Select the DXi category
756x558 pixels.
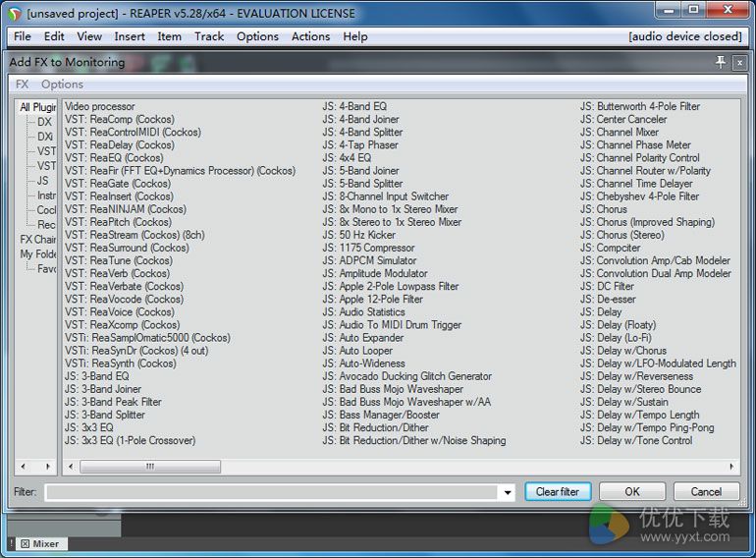[x=45, y=137]
